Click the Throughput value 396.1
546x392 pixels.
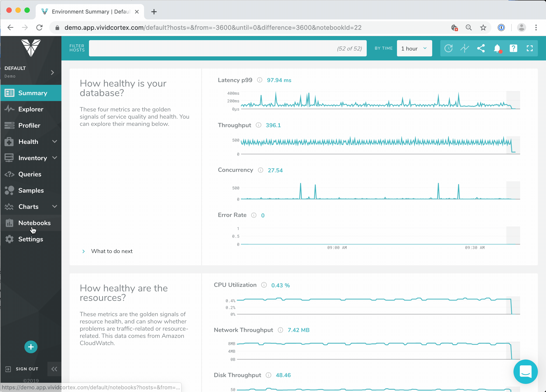273,125
